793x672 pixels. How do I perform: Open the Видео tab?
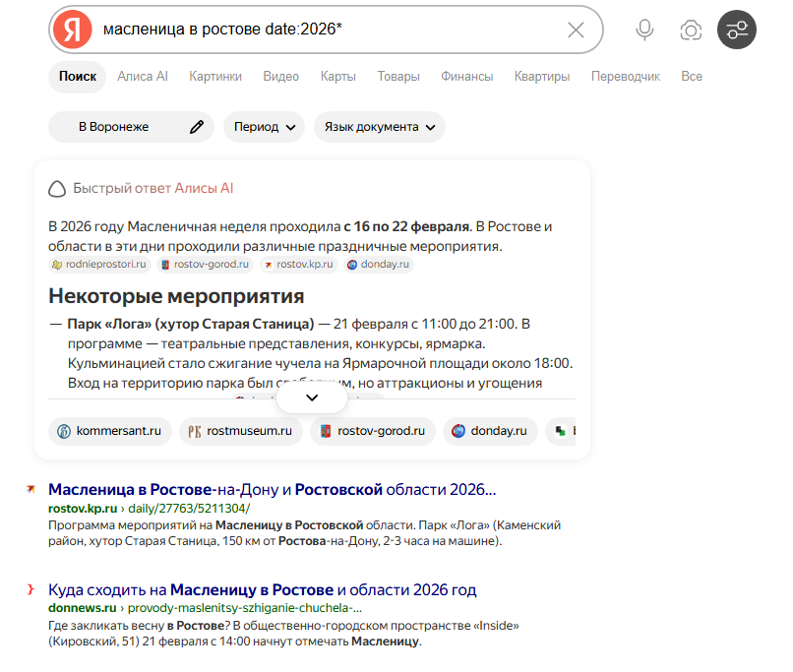point(280,77)
